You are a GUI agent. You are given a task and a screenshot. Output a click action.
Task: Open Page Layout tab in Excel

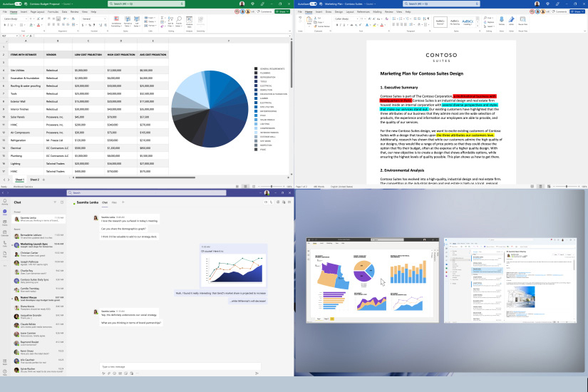38,11
